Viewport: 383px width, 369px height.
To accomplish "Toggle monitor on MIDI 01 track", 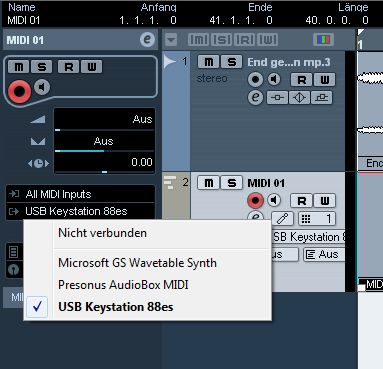I will click(274, 200).
